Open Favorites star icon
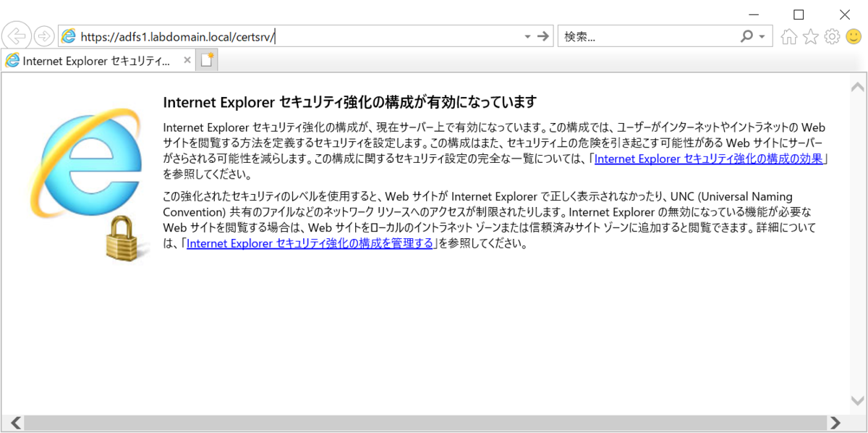Image resolution: width=868 pixels, height=433 pixels. (x=811, y=36)
